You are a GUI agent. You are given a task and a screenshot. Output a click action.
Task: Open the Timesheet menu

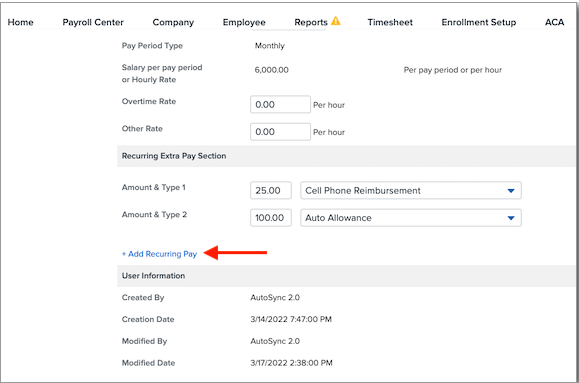click(390, 22)
